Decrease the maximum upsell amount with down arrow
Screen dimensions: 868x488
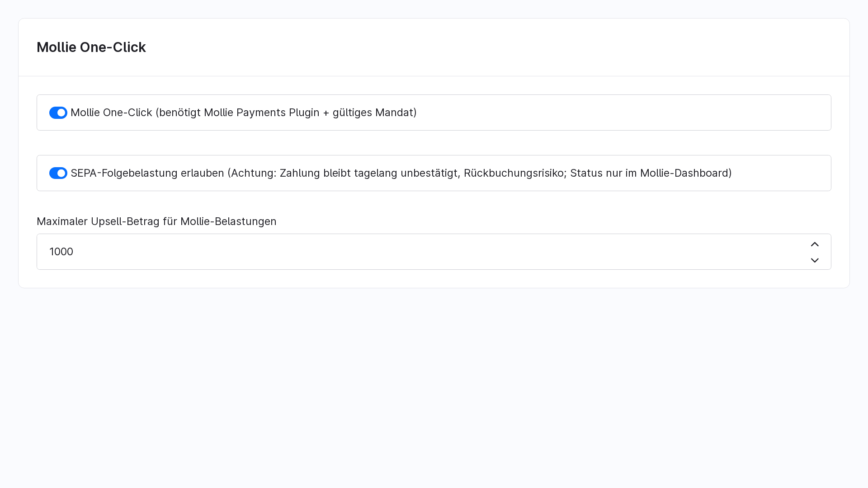(x=815, y=260)
